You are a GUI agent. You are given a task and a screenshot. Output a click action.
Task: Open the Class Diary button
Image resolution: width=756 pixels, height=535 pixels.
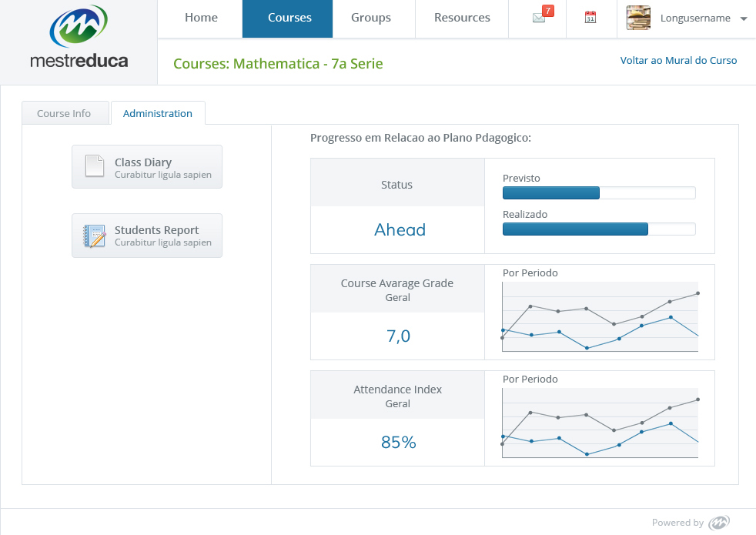click(147, 167)
